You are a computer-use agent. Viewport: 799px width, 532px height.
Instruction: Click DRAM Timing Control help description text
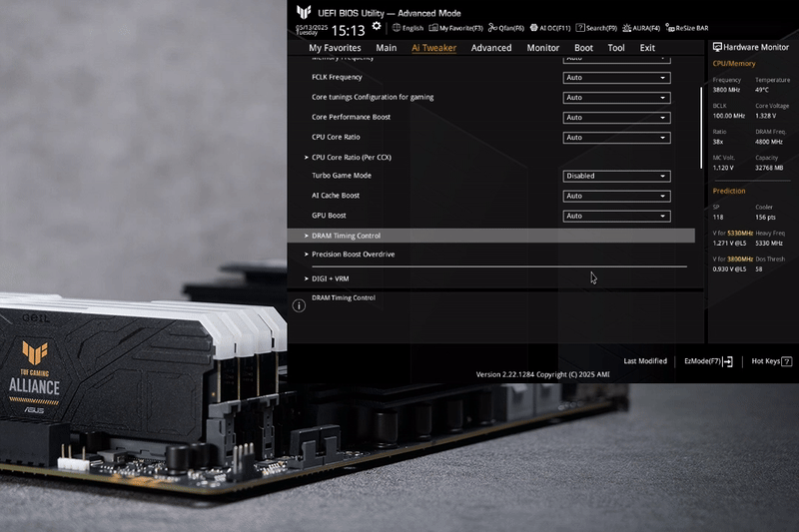(x=344, y=297)
